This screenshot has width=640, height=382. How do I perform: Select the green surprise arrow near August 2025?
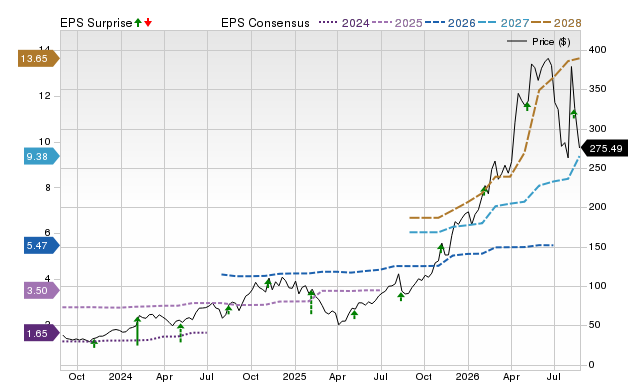point(401,297)
